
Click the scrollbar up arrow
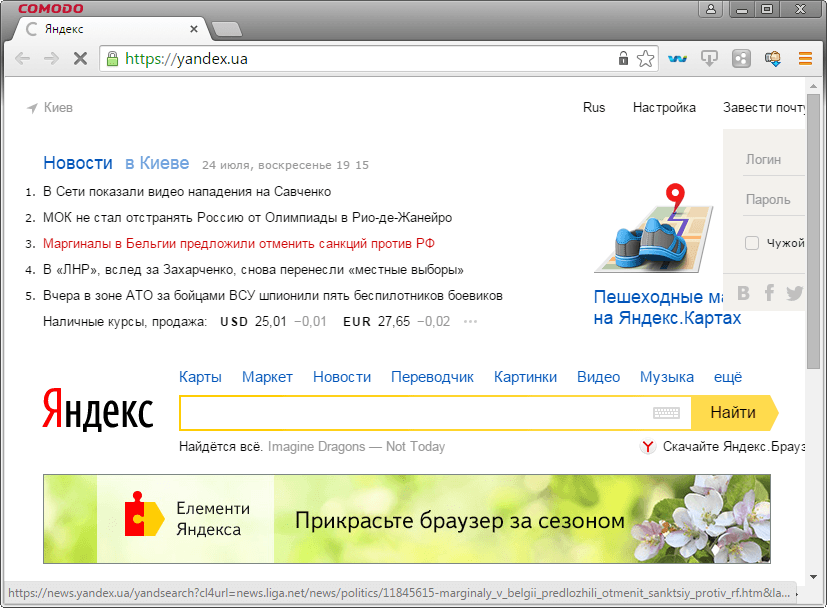(x=813, y=85)
